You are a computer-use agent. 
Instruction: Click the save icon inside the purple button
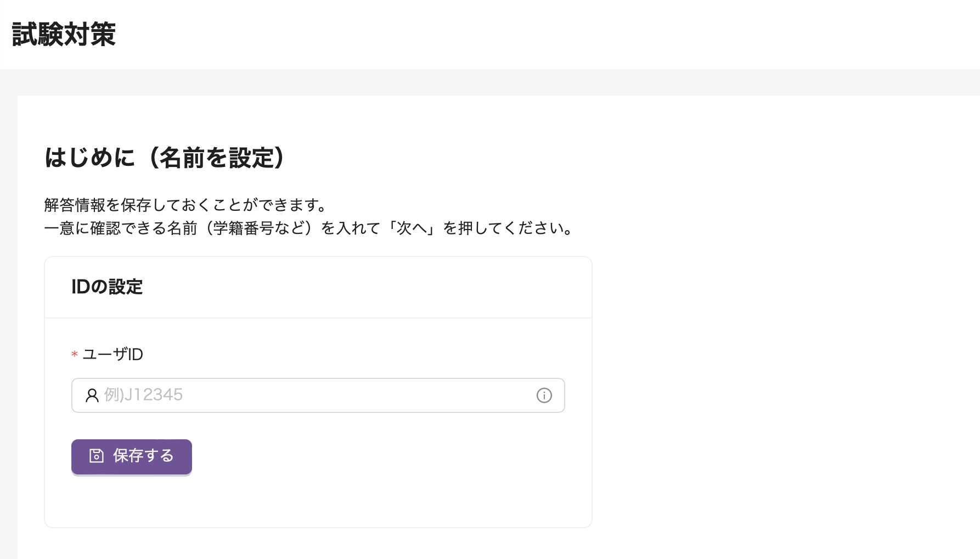click(x=95, y=456)
